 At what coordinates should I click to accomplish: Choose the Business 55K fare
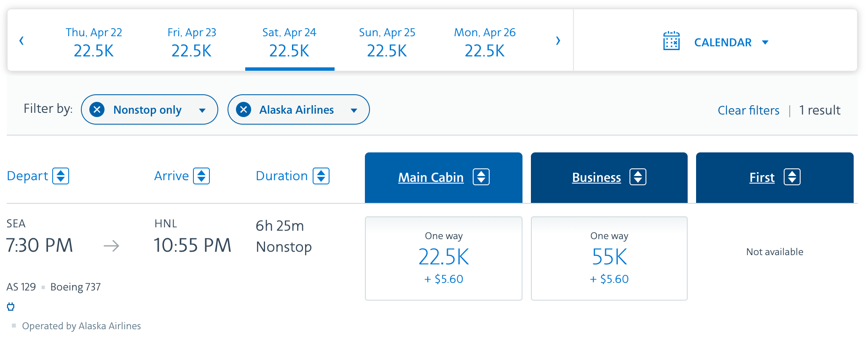[609, 258]
